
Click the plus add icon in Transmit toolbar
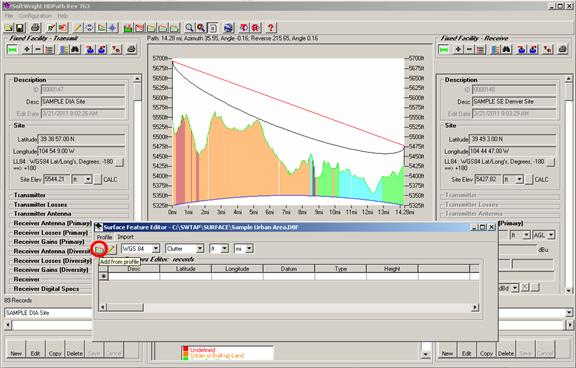(27, 49)
